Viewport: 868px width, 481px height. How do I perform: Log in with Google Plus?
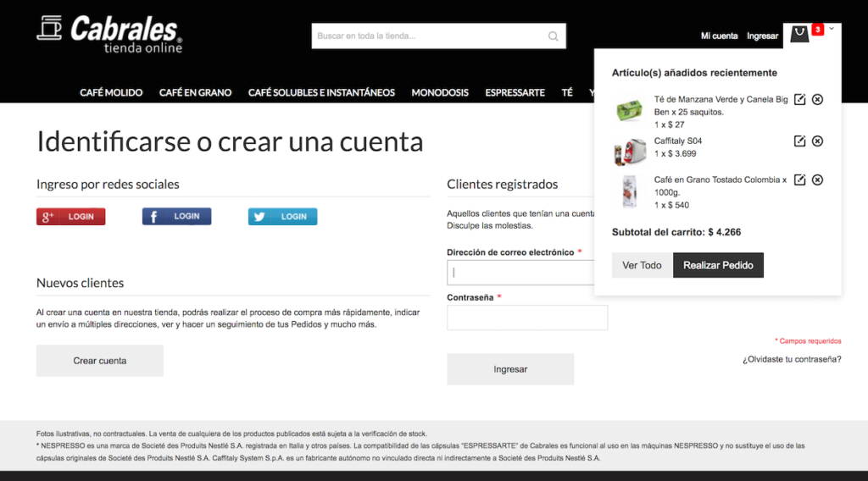point(71,217)
